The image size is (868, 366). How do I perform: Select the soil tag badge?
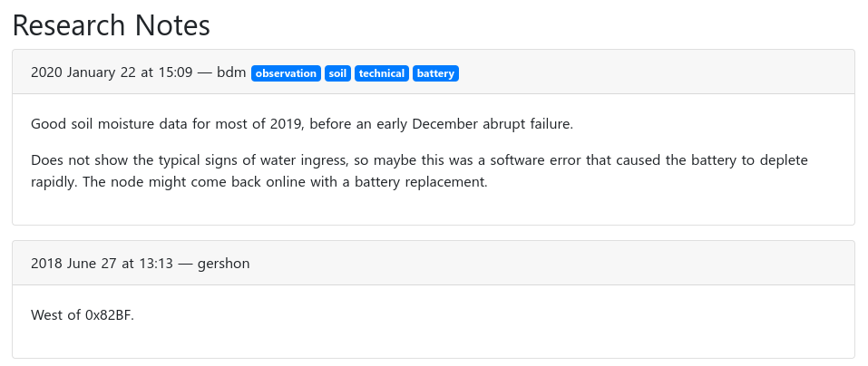click(x=337, y=73)
